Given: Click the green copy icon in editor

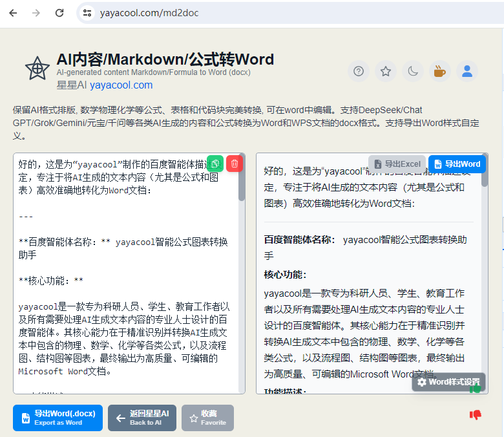Looking at the screenshot, I should pos(215,164).
